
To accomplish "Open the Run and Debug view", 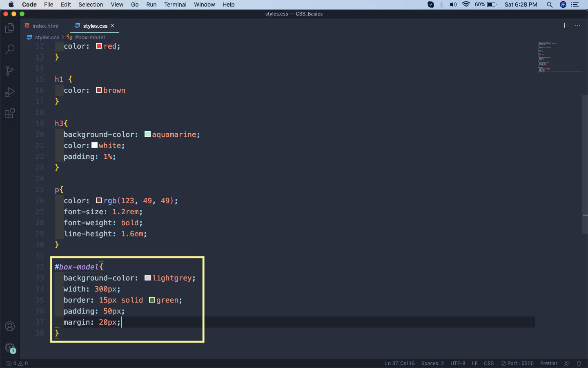I will click(x=10, y=92).
